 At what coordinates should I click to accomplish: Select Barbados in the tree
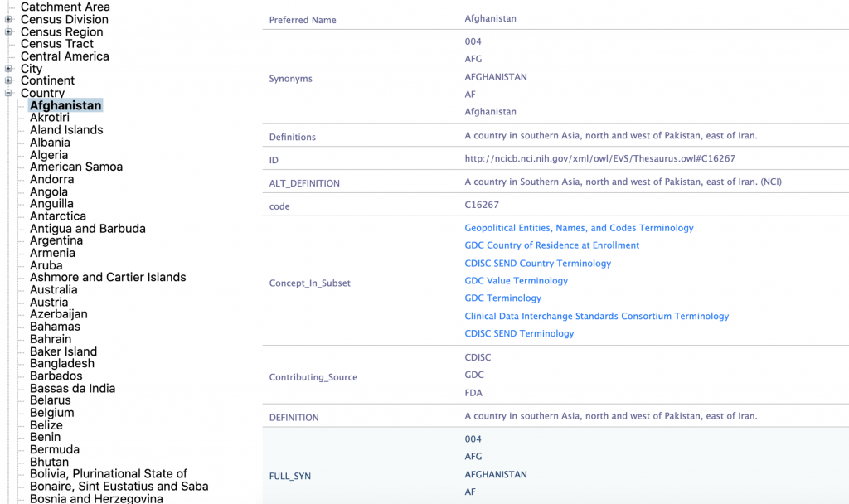56,376
